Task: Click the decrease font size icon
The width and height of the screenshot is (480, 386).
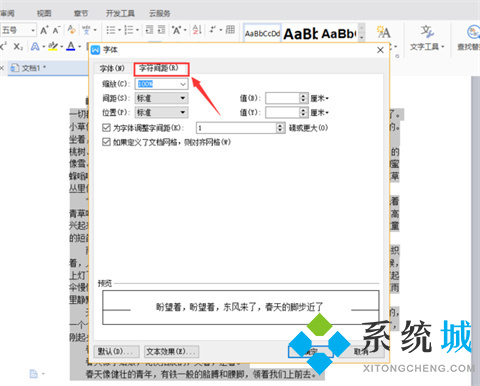Action: [x=56, y=30]
